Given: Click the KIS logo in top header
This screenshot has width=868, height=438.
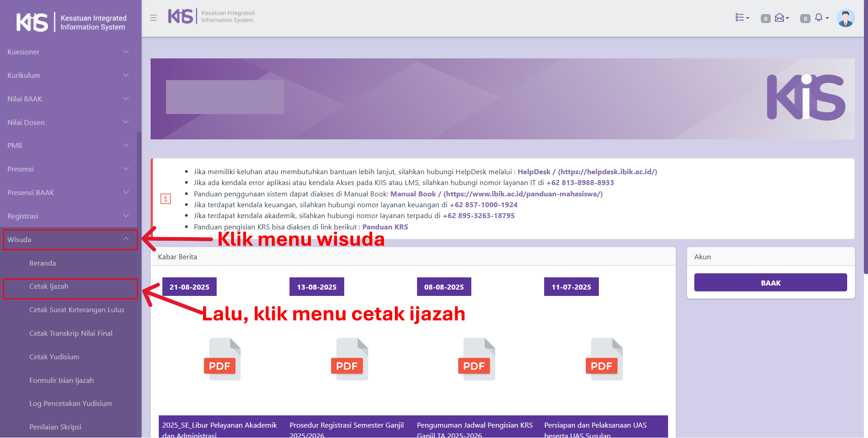Looking at the screenshot, I should click(181, 16).
